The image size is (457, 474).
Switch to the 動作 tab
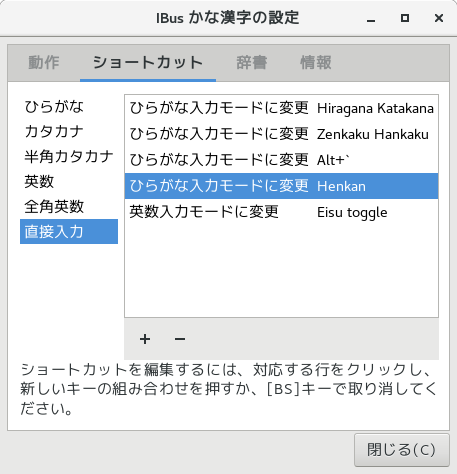44,63
